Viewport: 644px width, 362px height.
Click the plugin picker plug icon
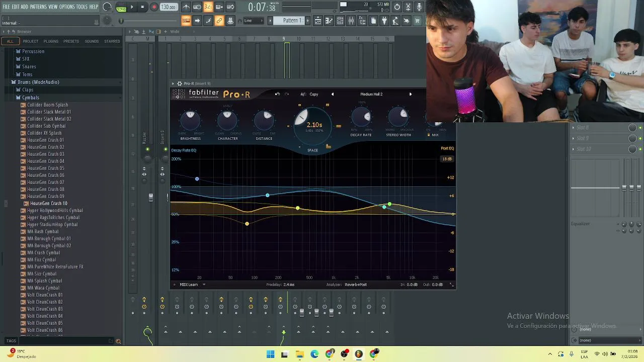click(x=384, y=21)
